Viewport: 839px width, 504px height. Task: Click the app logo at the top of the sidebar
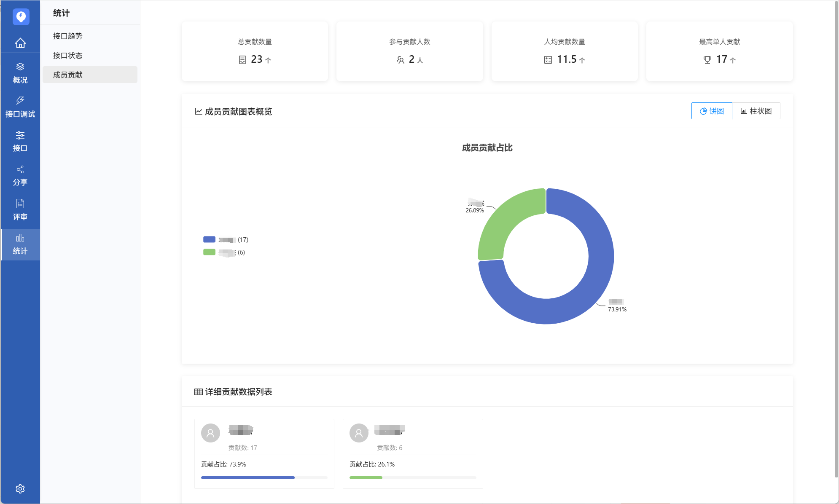(x=21, y=17)
